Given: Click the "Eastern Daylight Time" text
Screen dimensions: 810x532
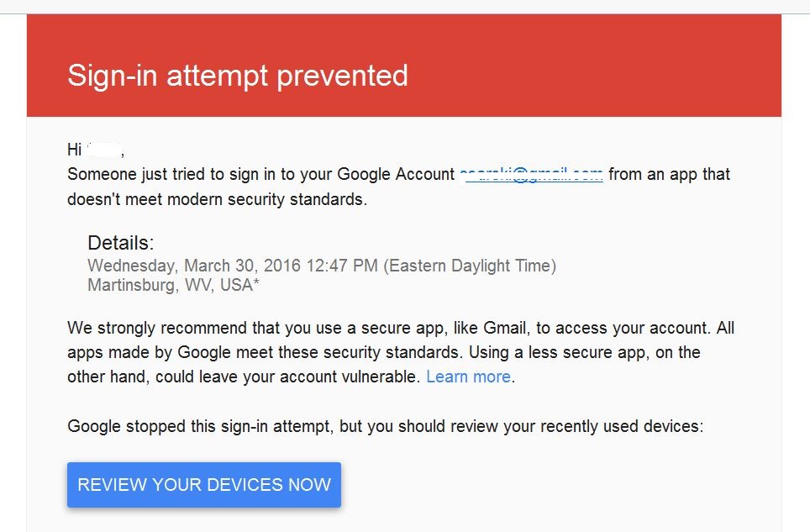Looking at the screenshot, I should (x=470, y=266).
